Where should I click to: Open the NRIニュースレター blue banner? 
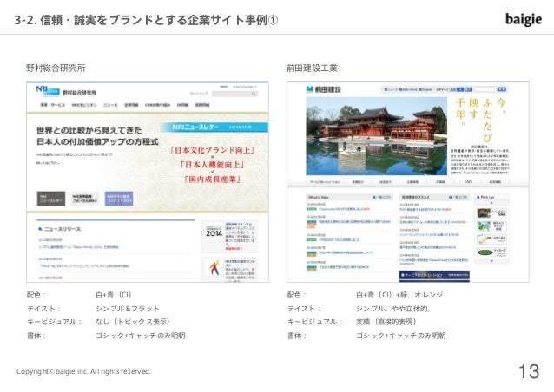pyautogui.click(x=214, y=127)
